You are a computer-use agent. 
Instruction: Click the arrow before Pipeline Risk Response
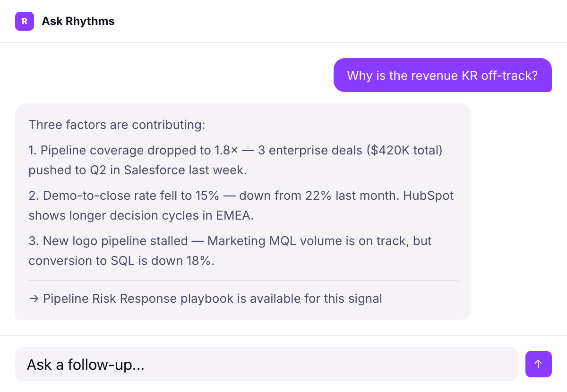click(x=34, y=298)
